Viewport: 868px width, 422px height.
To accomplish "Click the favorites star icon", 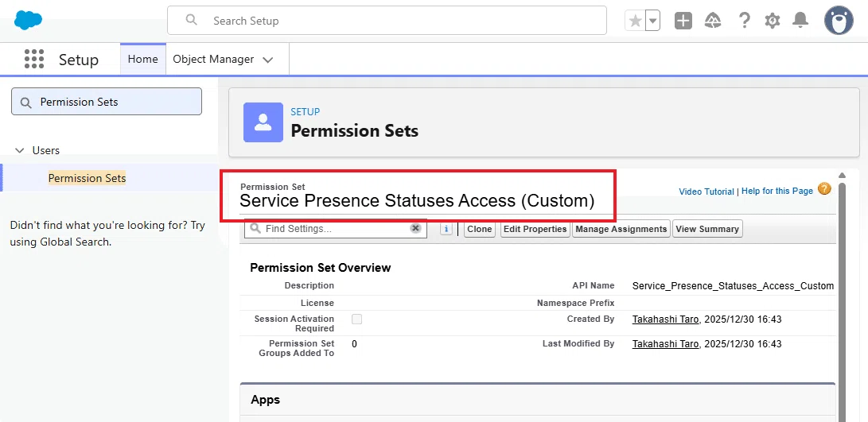I will coord(636,21).
